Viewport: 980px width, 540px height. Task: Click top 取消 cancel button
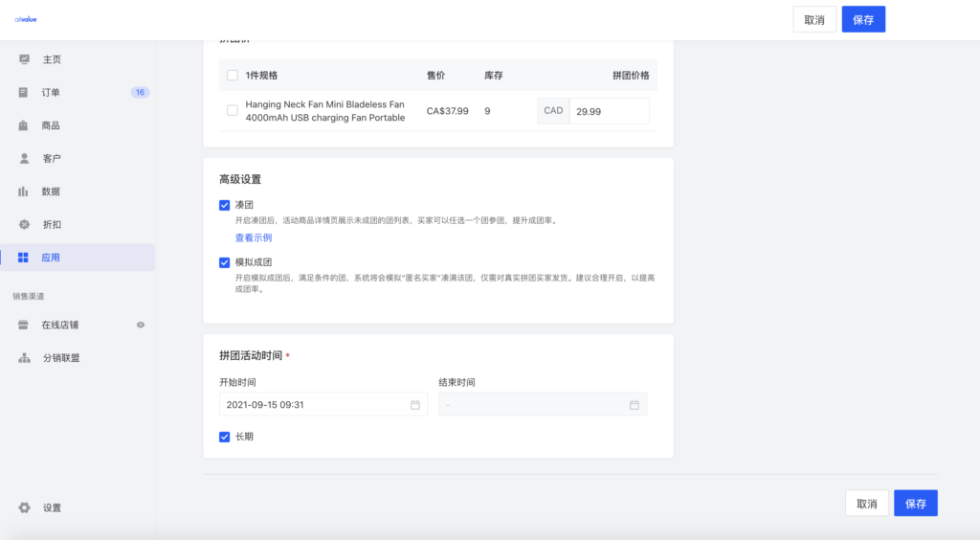(x=814, y=19)
